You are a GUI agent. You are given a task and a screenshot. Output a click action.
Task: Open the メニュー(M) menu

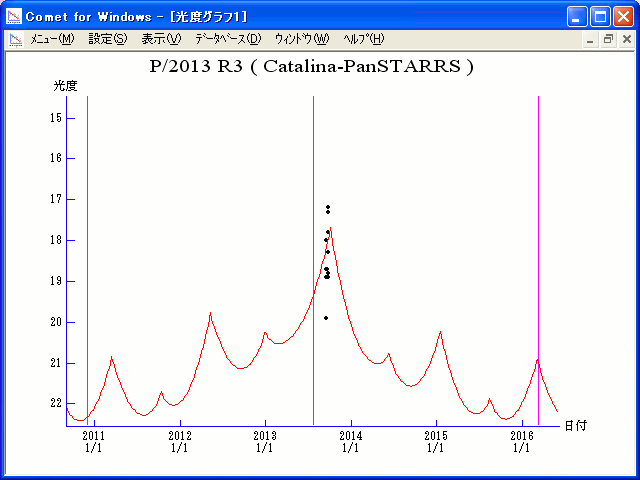click(52, 39)
